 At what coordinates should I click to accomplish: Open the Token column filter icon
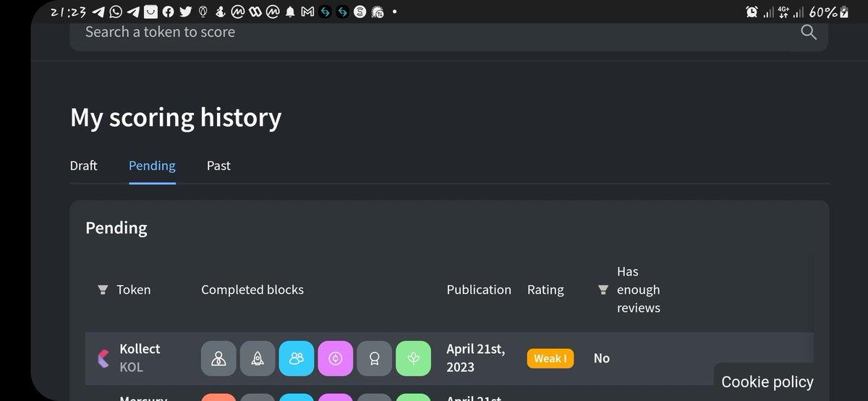click(102, 290)
